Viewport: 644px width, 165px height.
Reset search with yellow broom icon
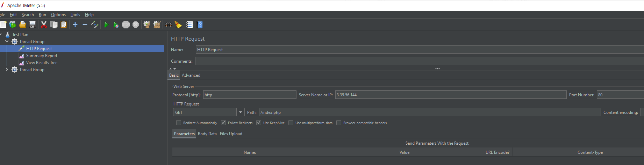pyautogui.click(x=178, y=25)
